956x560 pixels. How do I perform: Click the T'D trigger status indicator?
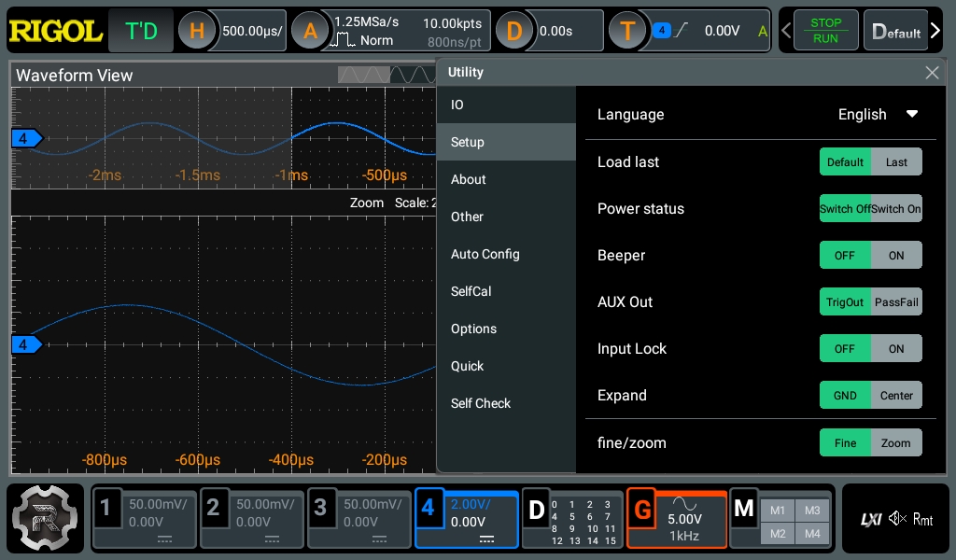pyautogui.click(x=141, y=31)
